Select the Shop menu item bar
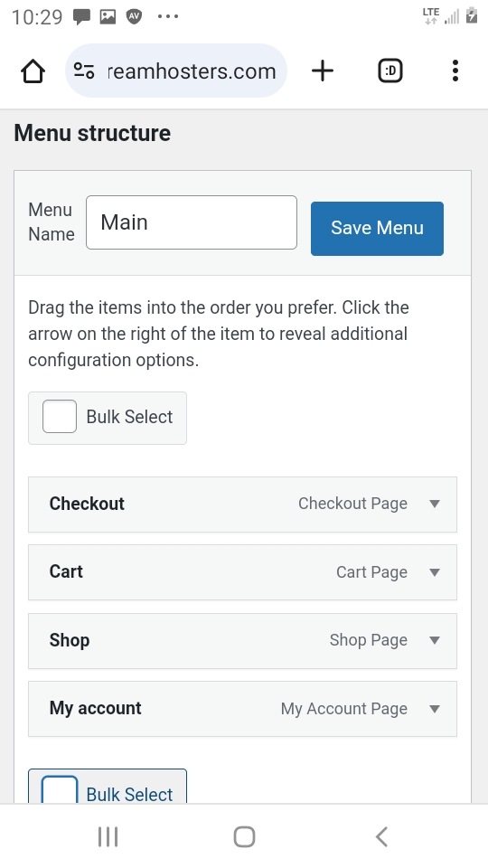 242,640
